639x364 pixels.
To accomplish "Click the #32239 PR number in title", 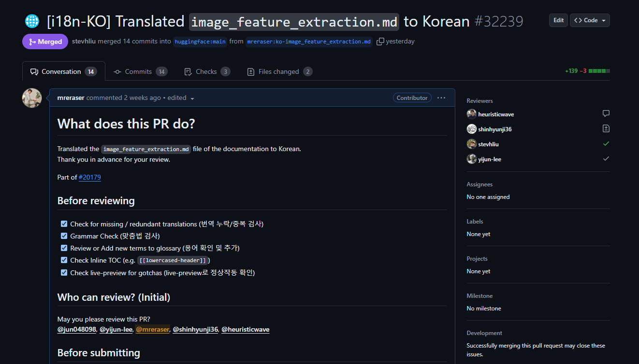I will [x=498, y=21].
